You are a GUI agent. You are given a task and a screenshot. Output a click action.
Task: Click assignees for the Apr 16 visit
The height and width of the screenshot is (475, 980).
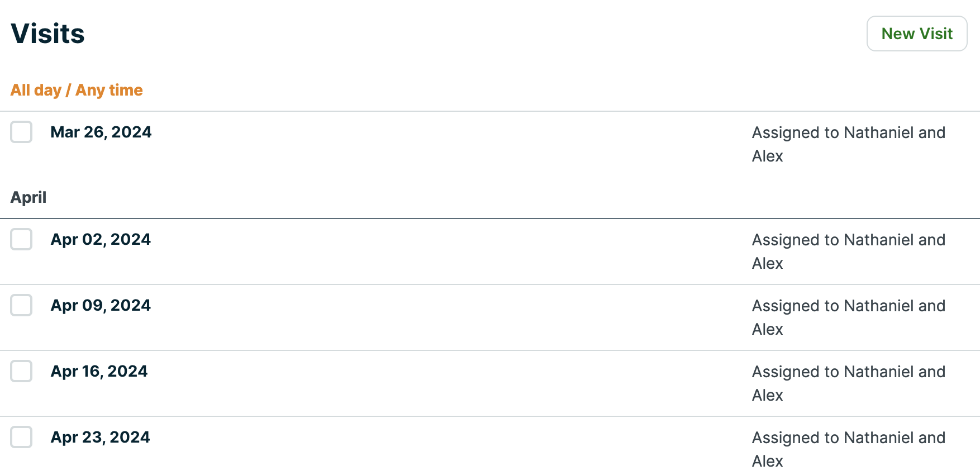tap(848, 383)
